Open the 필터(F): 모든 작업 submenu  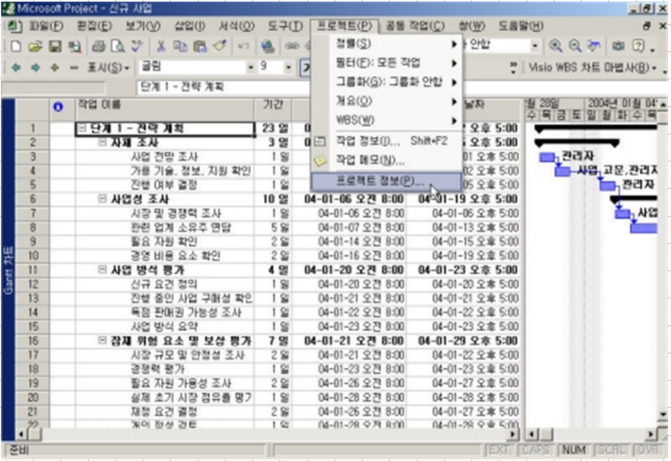click(387, 63)
